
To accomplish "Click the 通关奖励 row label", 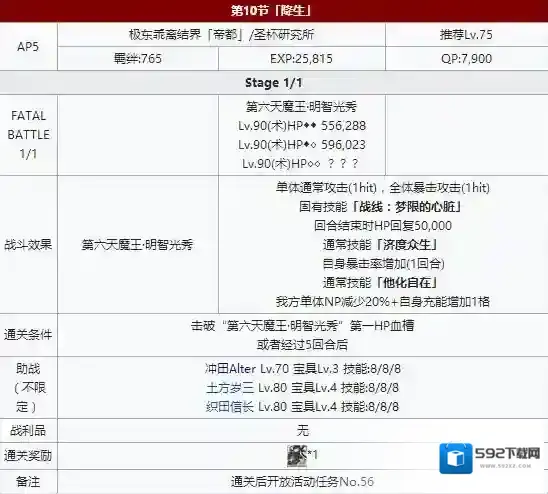I will pyautogui.click(x=28, y=456).
